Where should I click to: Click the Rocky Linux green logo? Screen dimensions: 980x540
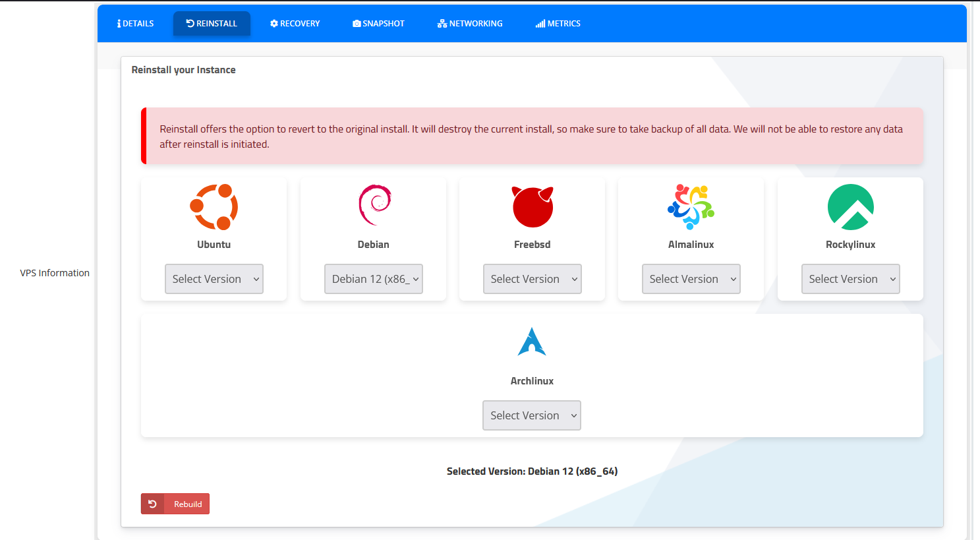coord(851,207)
